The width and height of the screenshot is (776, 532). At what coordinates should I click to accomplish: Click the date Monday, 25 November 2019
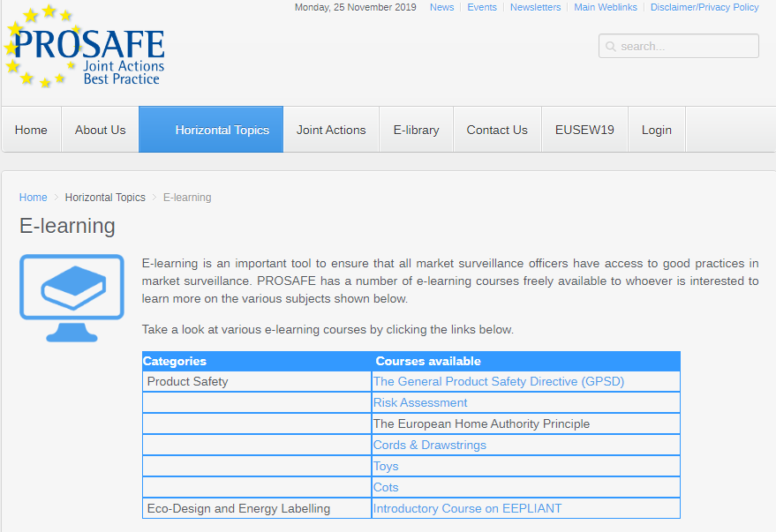[356, 7]
